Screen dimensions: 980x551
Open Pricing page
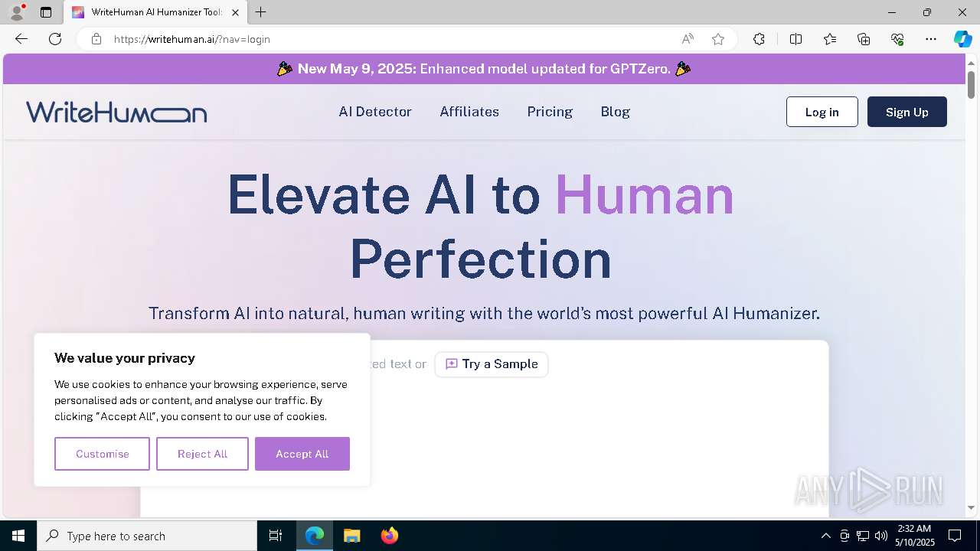(550, 112)
